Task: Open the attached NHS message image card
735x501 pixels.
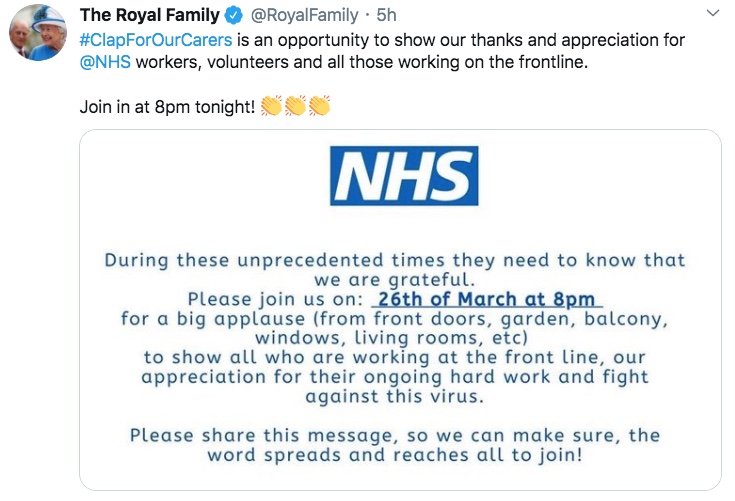Action: click(400, 310)
